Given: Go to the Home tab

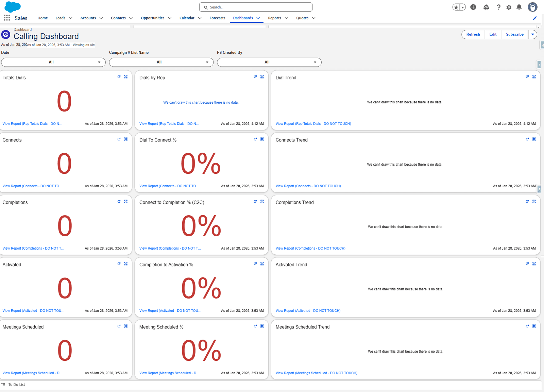Looking at the screenshot, I should click(x=42, y=18).
